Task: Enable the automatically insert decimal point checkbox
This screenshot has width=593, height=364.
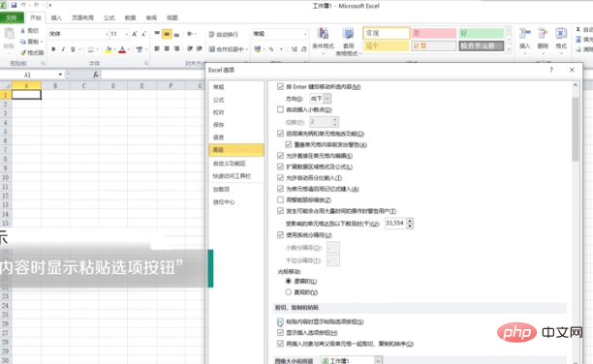Action: [x=280, y=109]
